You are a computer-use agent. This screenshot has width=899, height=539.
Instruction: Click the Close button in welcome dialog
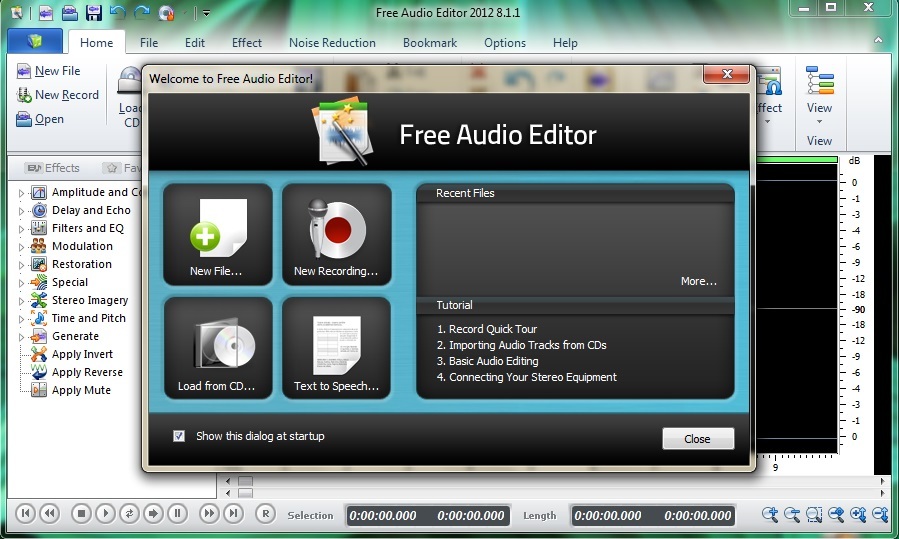point(698,439)
